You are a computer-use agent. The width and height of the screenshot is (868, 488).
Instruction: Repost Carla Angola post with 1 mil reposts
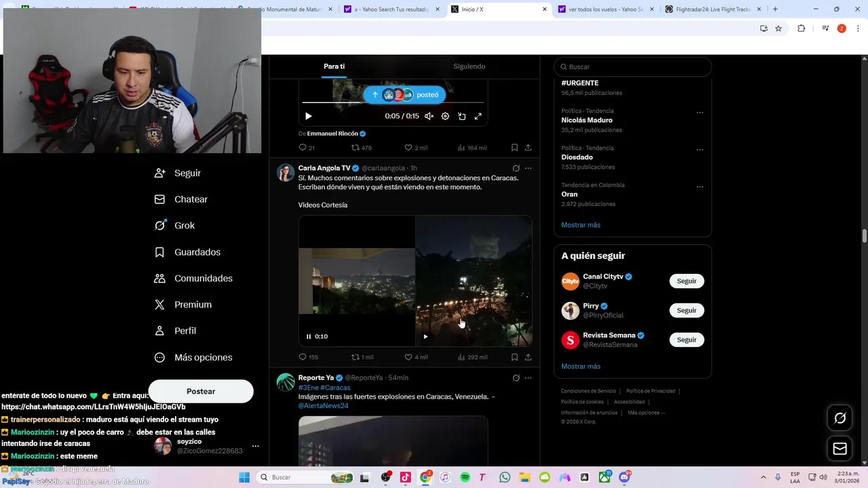pyautogui.click(x=362, y=357)
